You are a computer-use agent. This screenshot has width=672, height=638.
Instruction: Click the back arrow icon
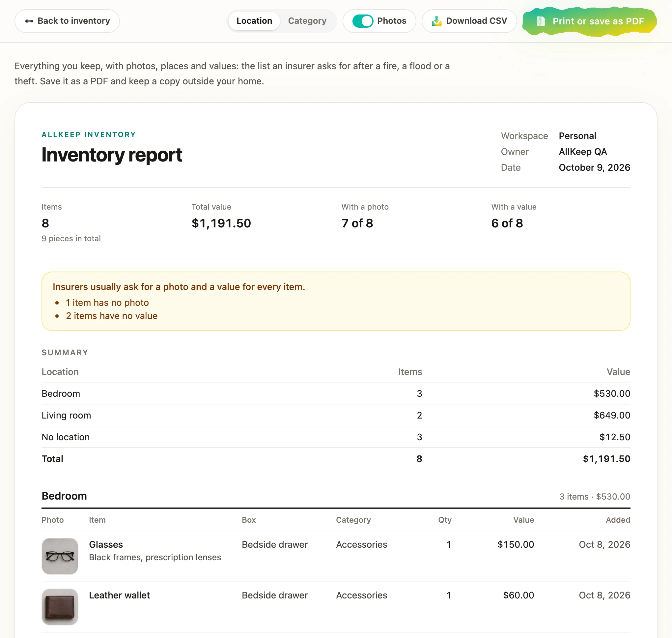[29, 21]
